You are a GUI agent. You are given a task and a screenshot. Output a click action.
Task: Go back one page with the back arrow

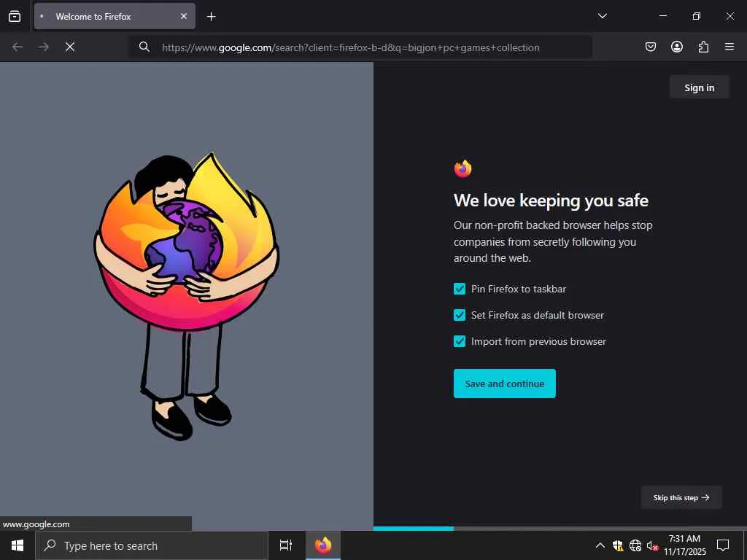(x=18, y=47)
